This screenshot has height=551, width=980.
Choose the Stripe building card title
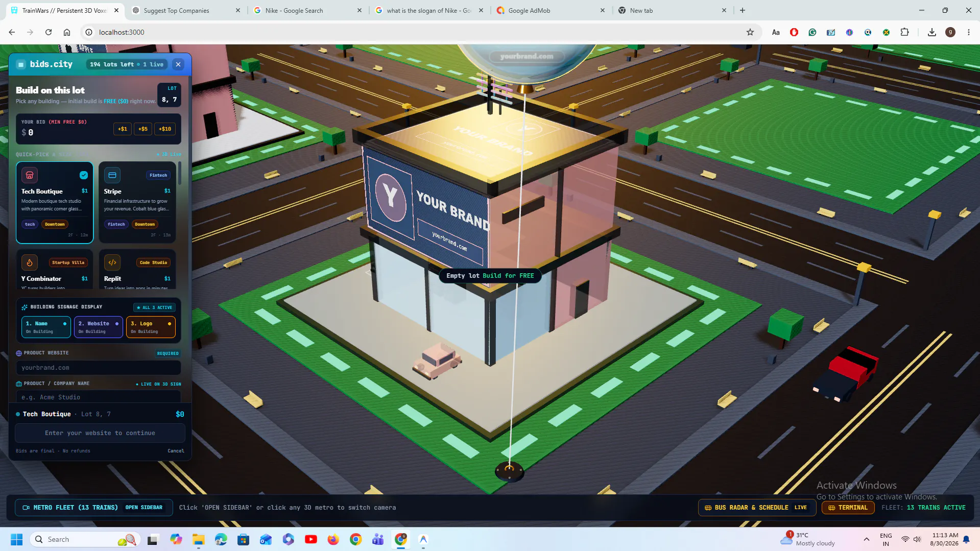click(113, 191)
